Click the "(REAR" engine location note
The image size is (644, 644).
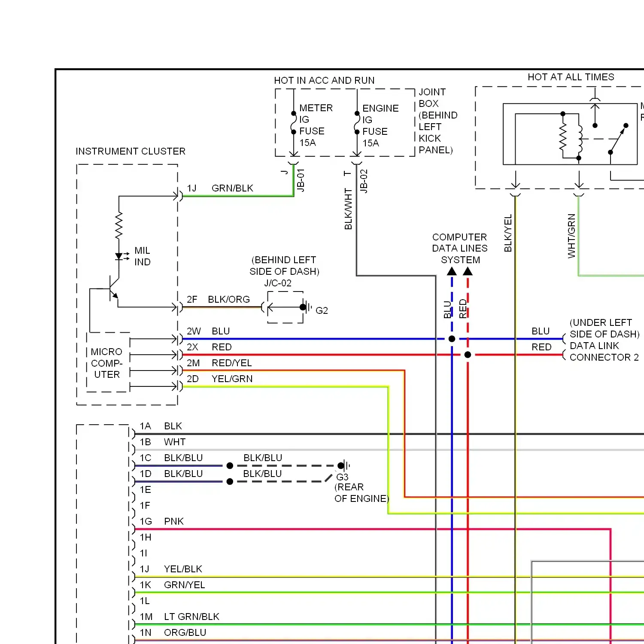pos(349,487)
